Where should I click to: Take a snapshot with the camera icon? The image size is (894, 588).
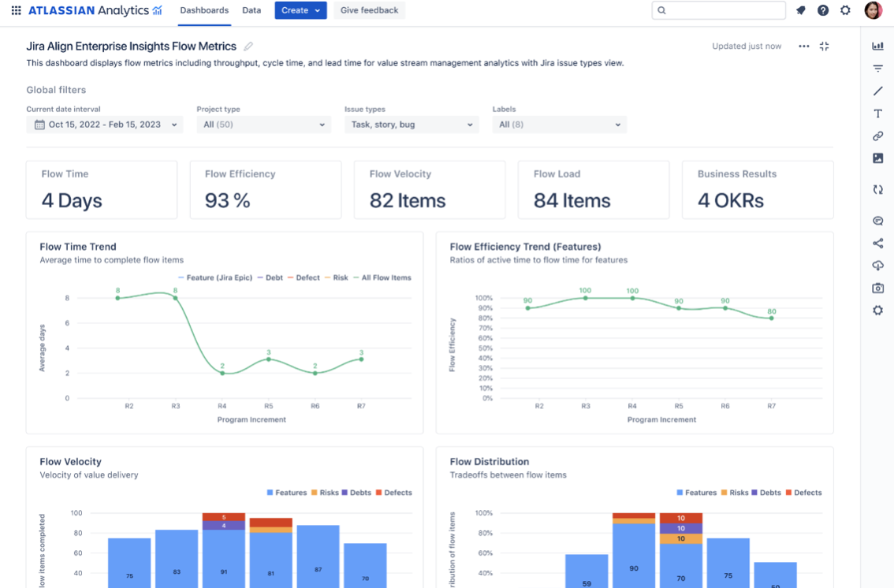pos(877,288)
